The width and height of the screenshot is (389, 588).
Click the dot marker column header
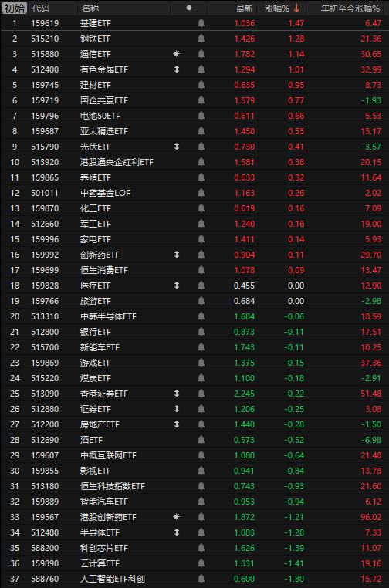(189, 8)
